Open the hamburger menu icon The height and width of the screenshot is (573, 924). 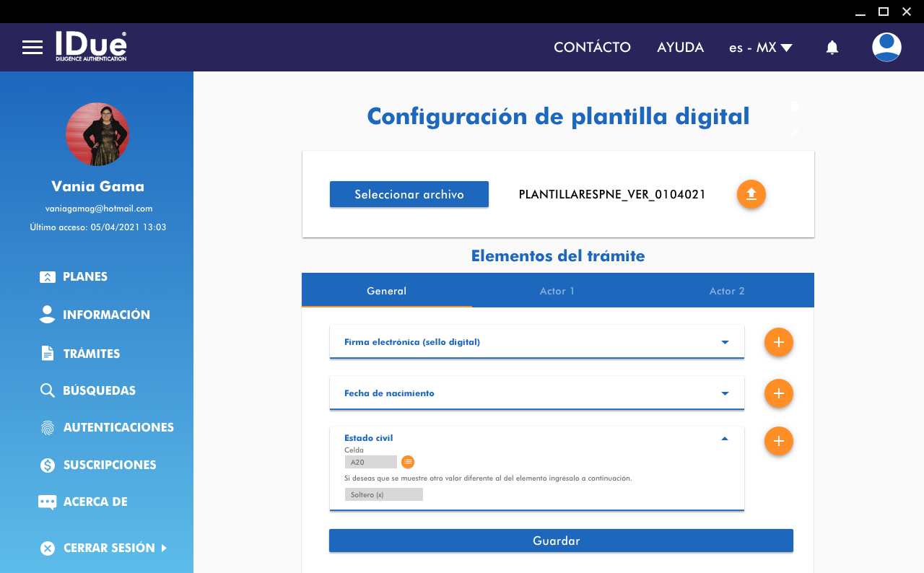32,48
